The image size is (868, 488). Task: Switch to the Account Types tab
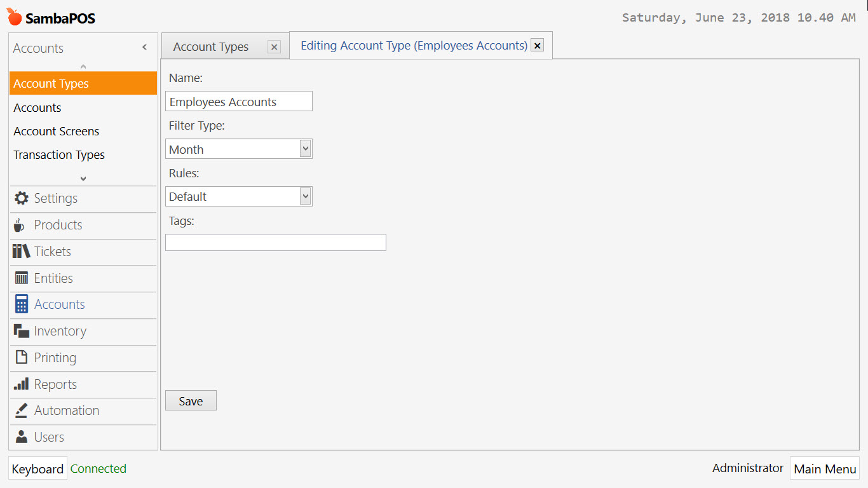tap(210, 46)
